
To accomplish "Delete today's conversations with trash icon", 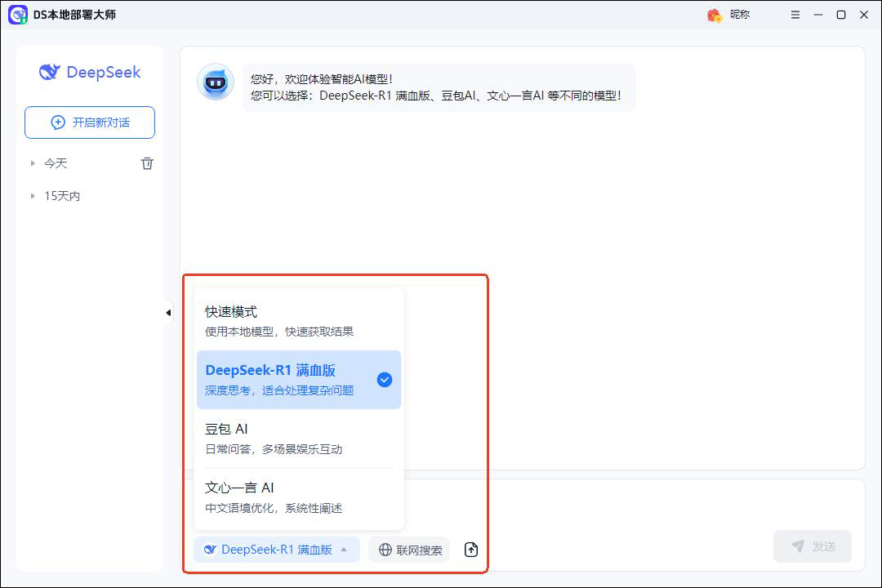I will (x=147, y=163).
